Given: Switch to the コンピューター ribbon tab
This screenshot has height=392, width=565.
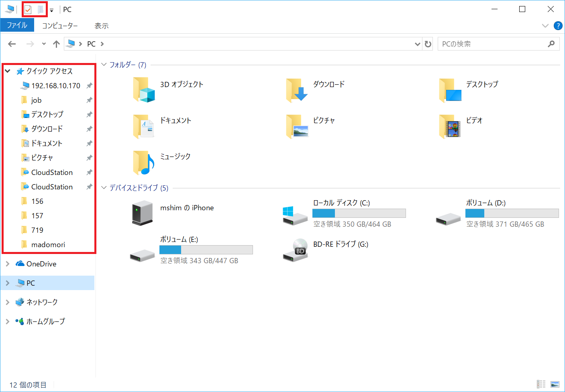Looking at the screenshot, I should [60, 26].
